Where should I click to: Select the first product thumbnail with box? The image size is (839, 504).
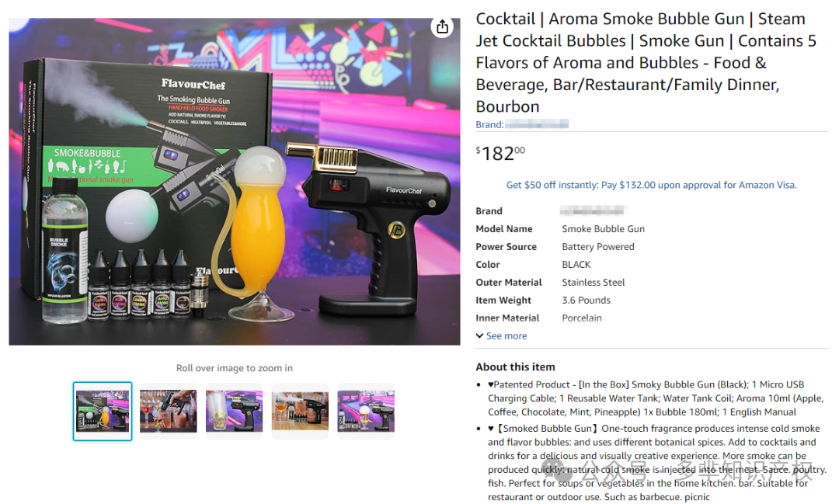point(103,411)
